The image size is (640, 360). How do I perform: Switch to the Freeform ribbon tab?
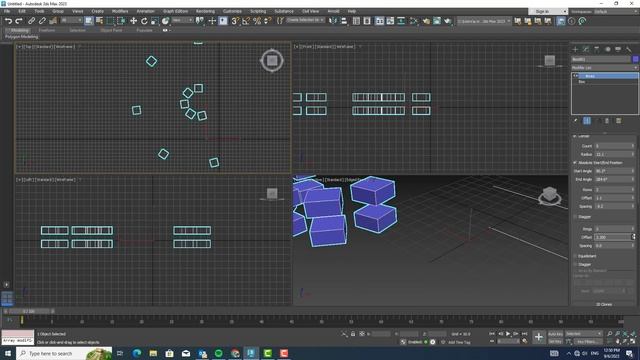47,30
